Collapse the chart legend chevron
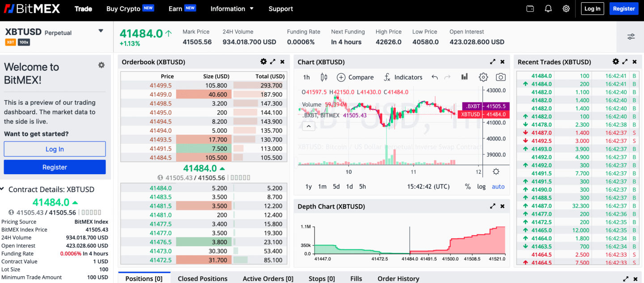The image size is (644, 283). tap(308, 126)
